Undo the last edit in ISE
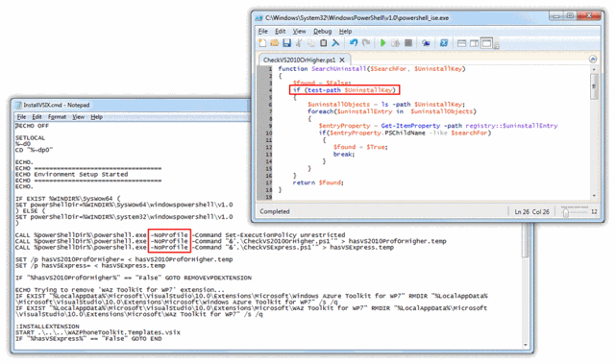The image size is (615, 364). coord(354,43)
